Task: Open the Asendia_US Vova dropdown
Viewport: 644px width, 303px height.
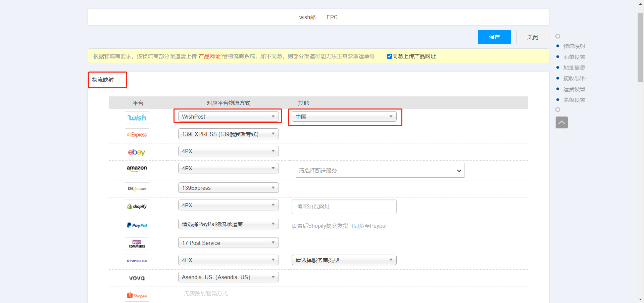Action: click(228, 277)
